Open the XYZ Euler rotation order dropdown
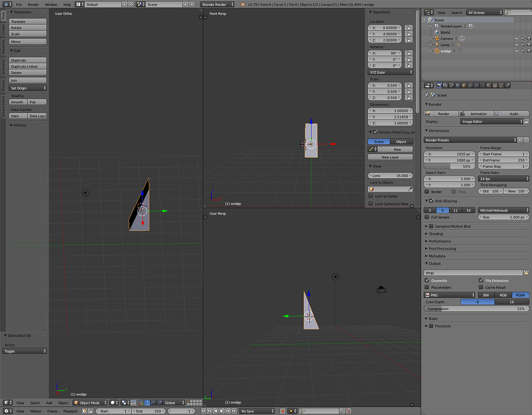Image resolution: width=532 pixels, height=415 pixels. pyautogui.click(x=390, y=72)
